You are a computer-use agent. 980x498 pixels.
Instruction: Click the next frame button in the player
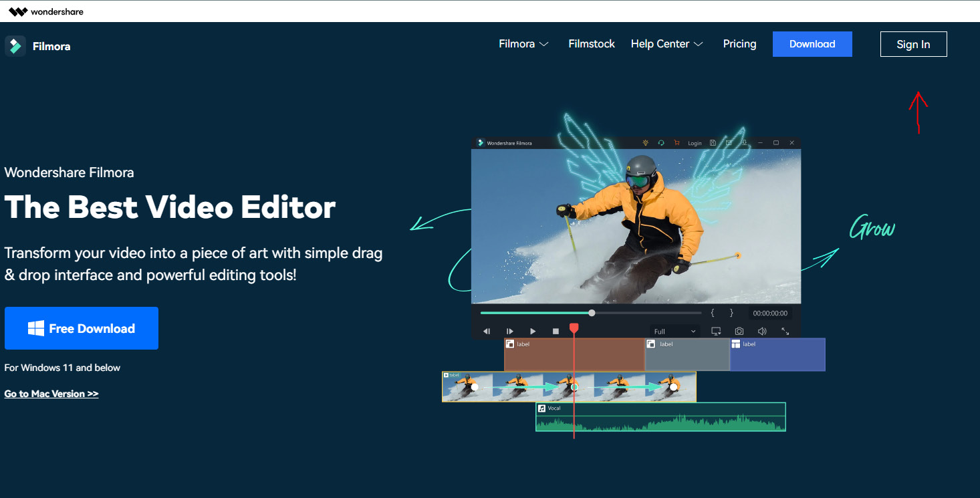(509, 332)
